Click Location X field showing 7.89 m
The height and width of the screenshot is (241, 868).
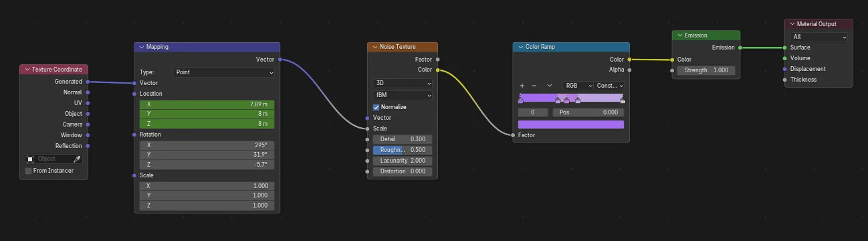click(x=207, y=104)
